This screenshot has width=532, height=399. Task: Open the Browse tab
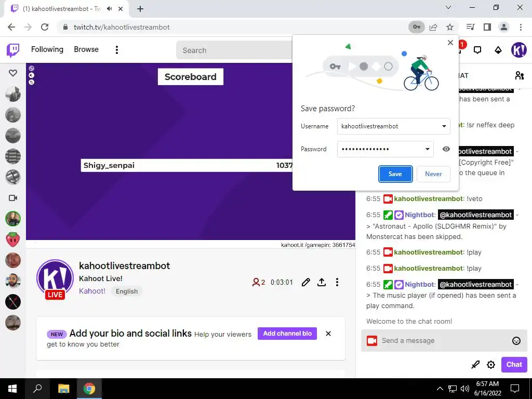[86, 49]
